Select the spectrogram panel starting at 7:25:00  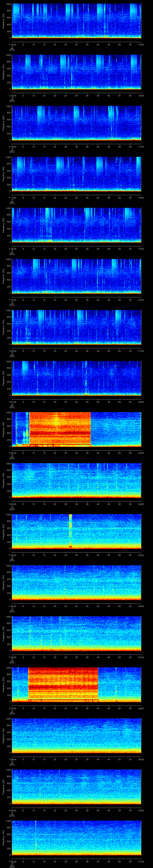coord(77,583)
